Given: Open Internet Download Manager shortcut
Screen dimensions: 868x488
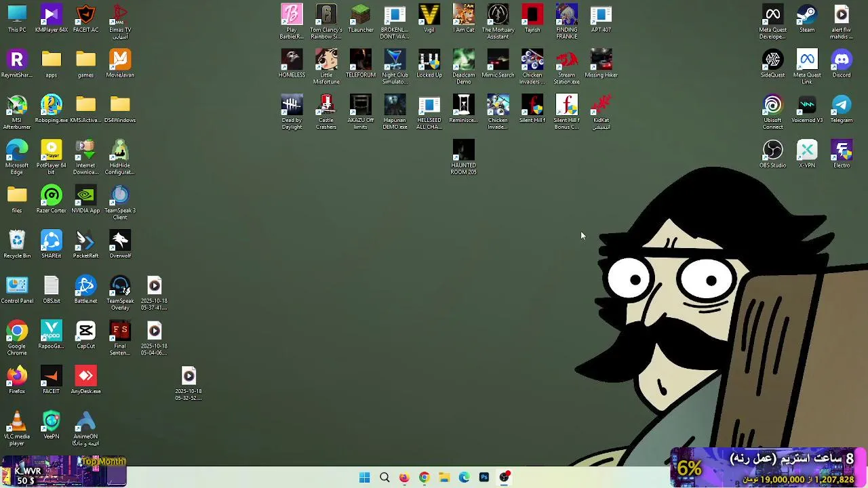Looking at the screenshot, I should click(85, 158).
